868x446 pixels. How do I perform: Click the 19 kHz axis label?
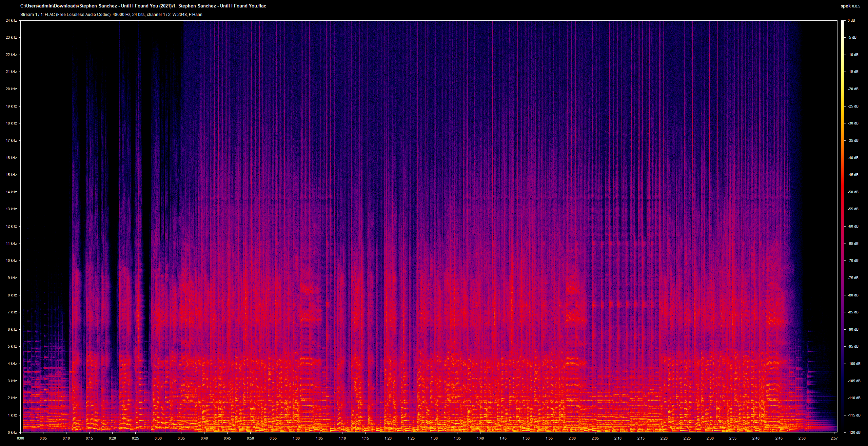coord(11,106)
